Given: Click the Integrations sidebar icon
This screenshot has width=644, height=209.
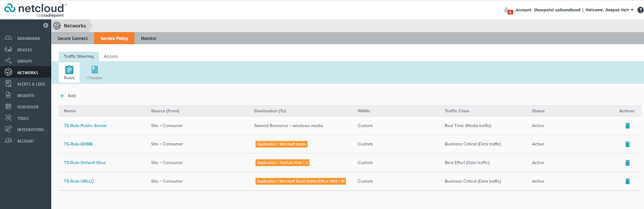Looking at the screenshot, I should (8, 129).
